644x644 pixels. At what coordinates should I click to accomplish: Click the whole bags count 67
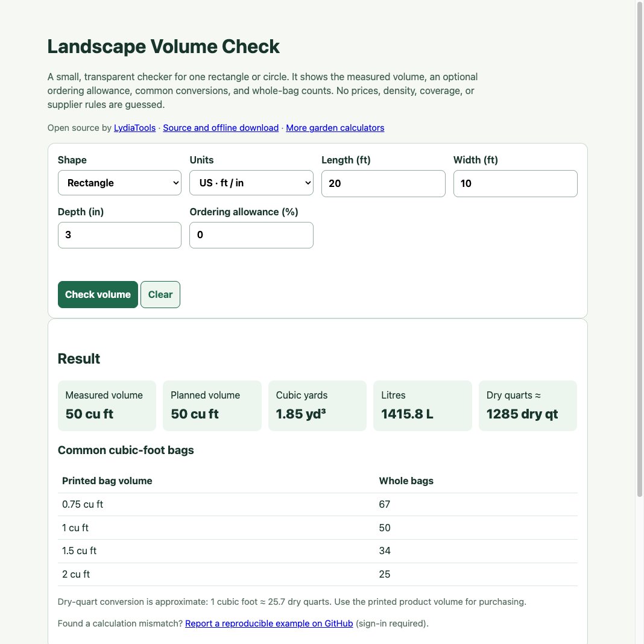coord(385,504)
